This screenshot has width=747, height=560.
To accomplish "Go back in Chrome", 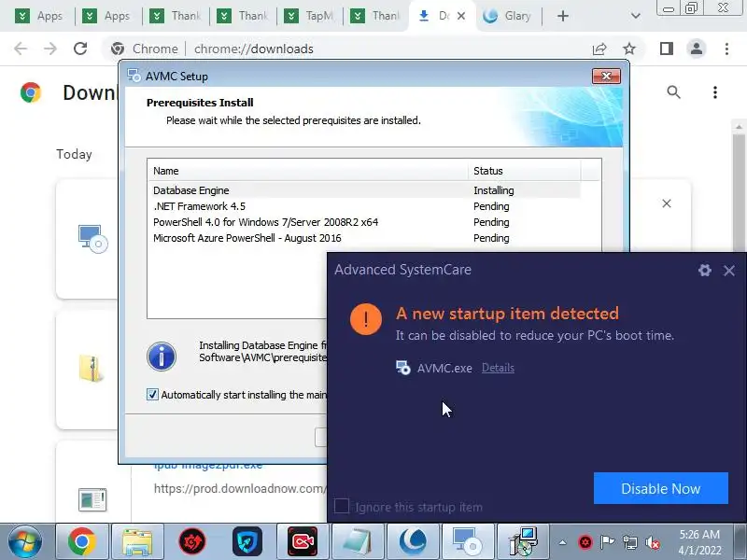I will [x=21, y=49].
